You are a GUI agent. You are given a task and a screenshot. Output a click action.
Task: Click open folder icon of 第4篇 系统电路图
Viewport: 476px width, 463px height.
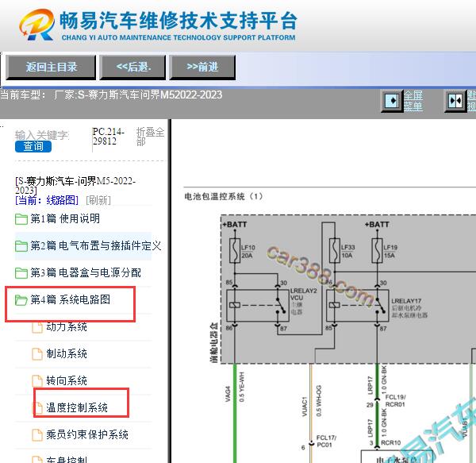pyautogui.click(x=21, y=300)
